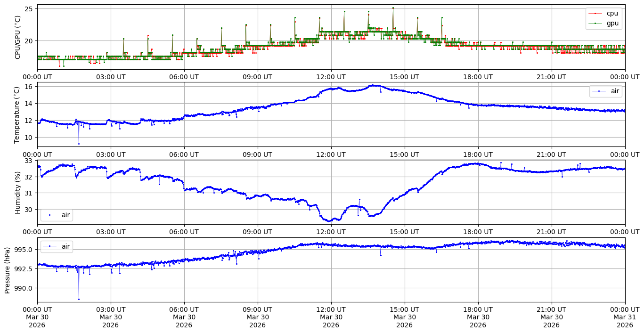The image size is (644, 333).
Task: Click the Pressure (hPa) y-axis label
Action: (8, 270)
